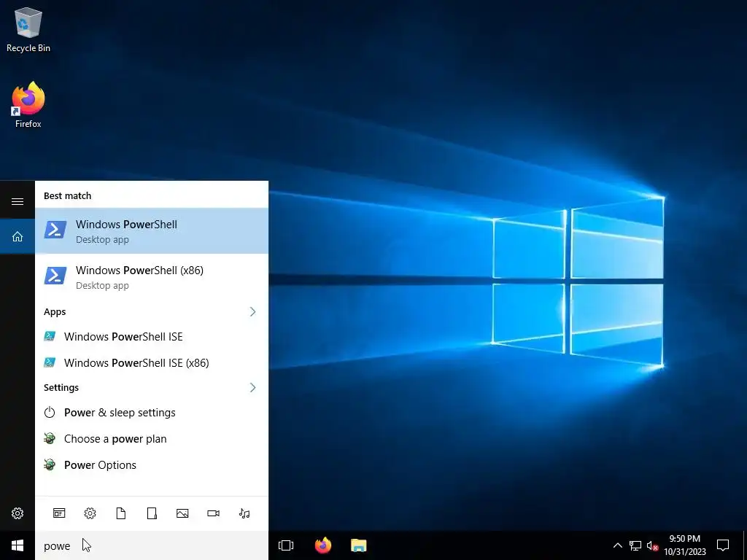747x560 pixels.
Task: Click the Settings section header
Action: (x=61, y=388)
